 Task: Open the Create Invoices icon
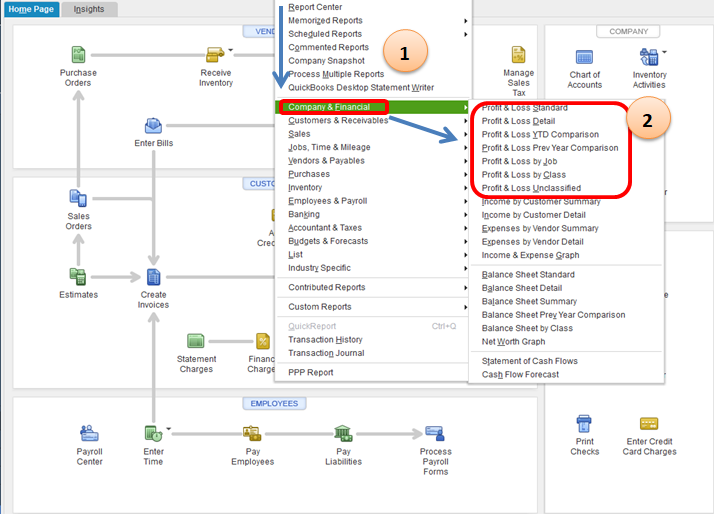click(x=153, y=277)
